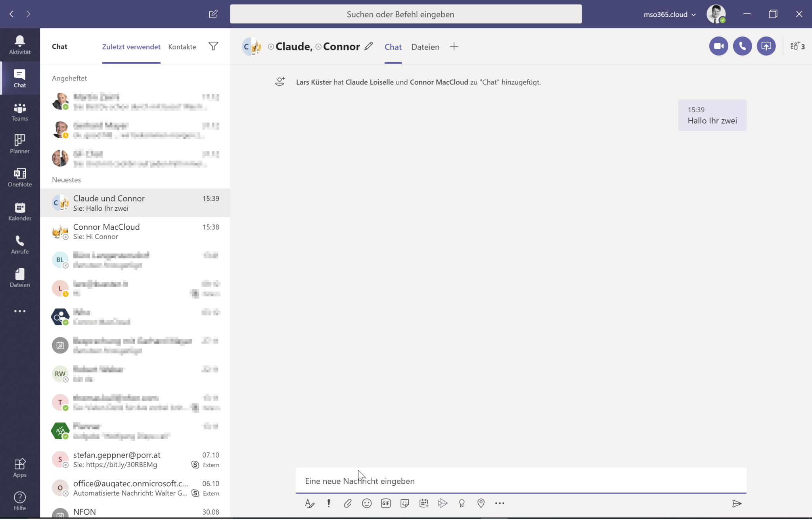Navigate back with the left arrow
812x519 pixels.
coord(11,14)
